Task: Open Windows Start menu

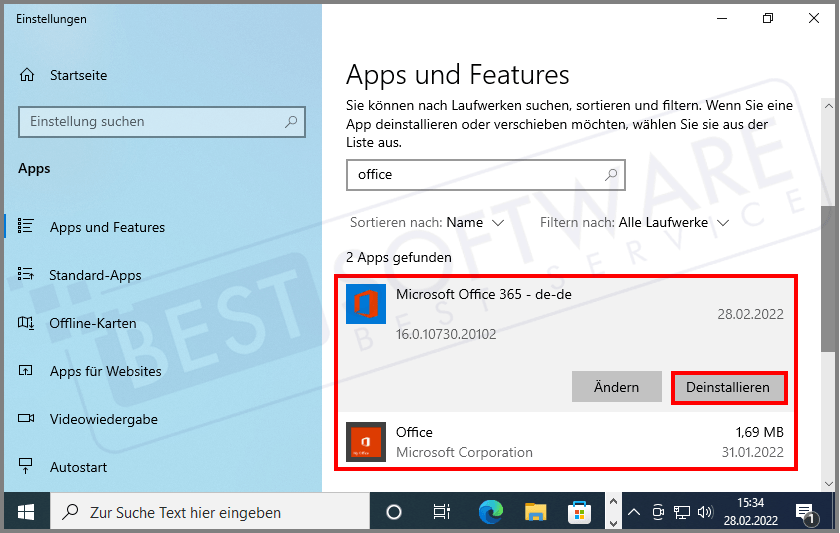Action: point(26,512)
